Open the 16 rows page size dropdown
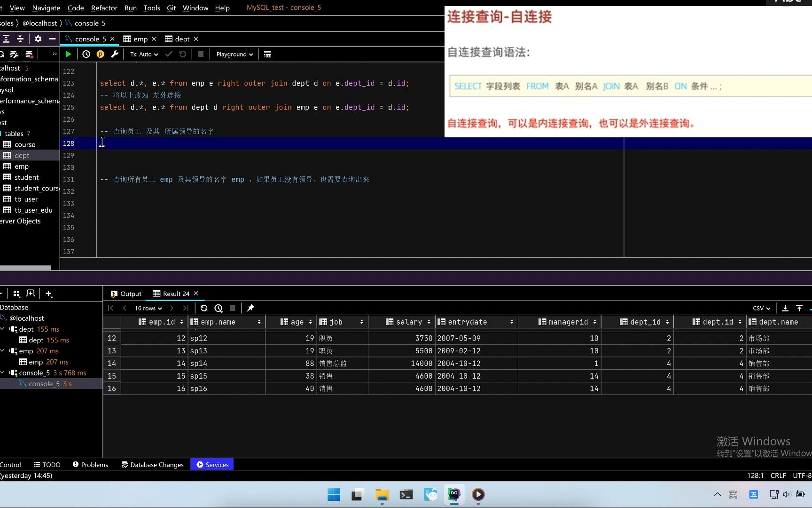 (x=148, y=308)
